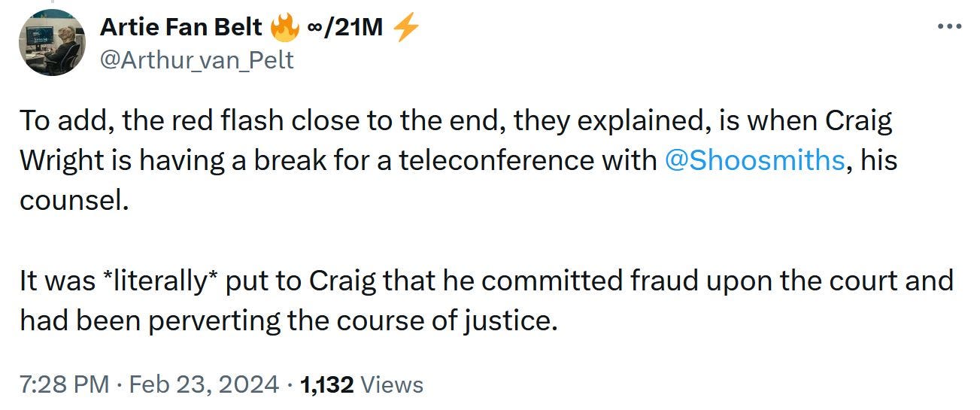Click the Views label

tap(392, 385)
